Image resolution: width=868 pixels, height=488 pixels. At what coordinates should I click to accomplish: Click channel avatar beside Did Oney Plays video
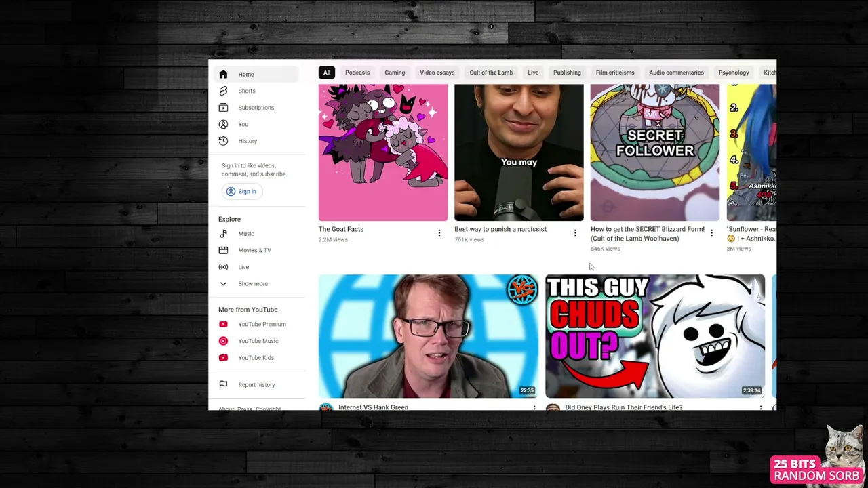click(553, 407)
